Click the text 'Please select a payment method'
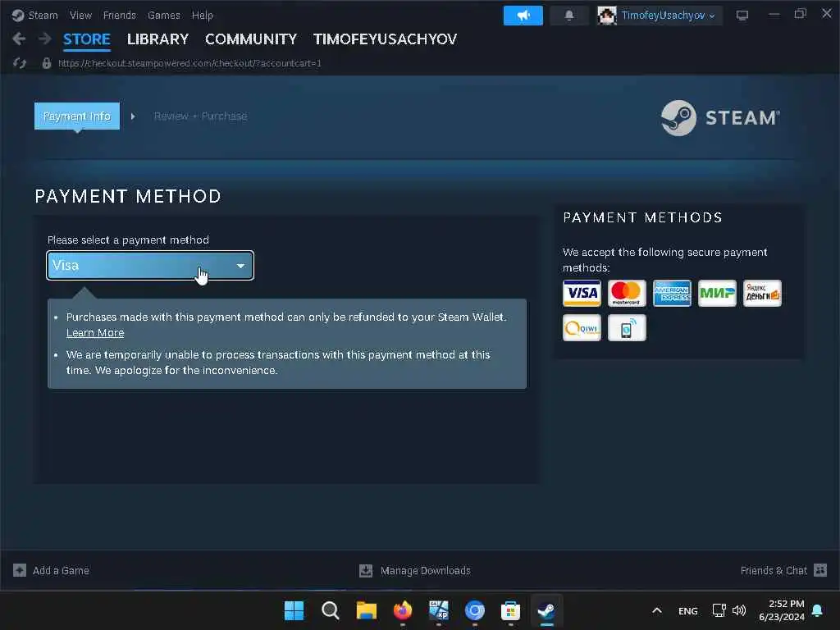840x630 pixels. point(128,240)
